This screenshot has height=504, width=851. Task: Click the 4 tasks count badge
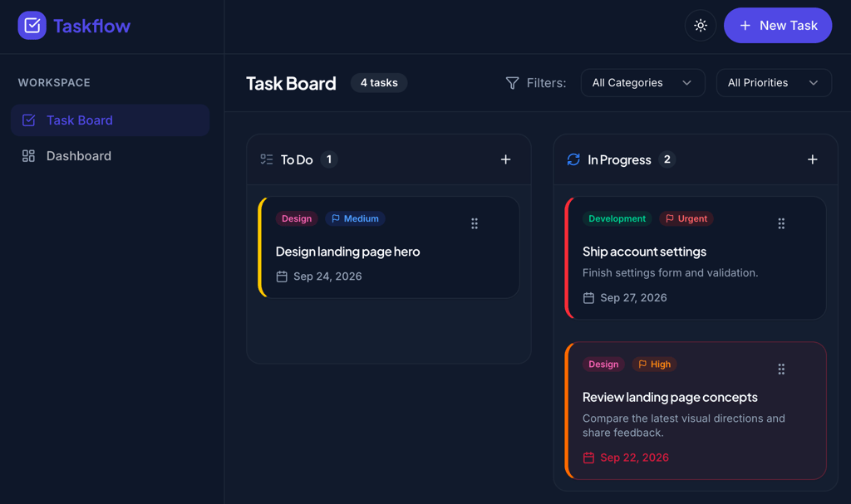(379, 83)
